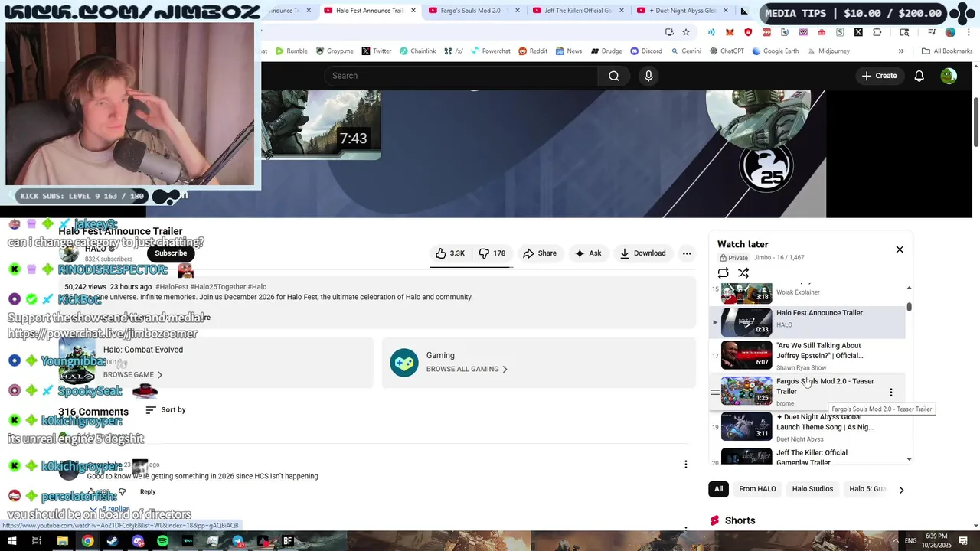Open the Rumble bookmark
This screenshot has width=980, height=551.
point(291,51)
